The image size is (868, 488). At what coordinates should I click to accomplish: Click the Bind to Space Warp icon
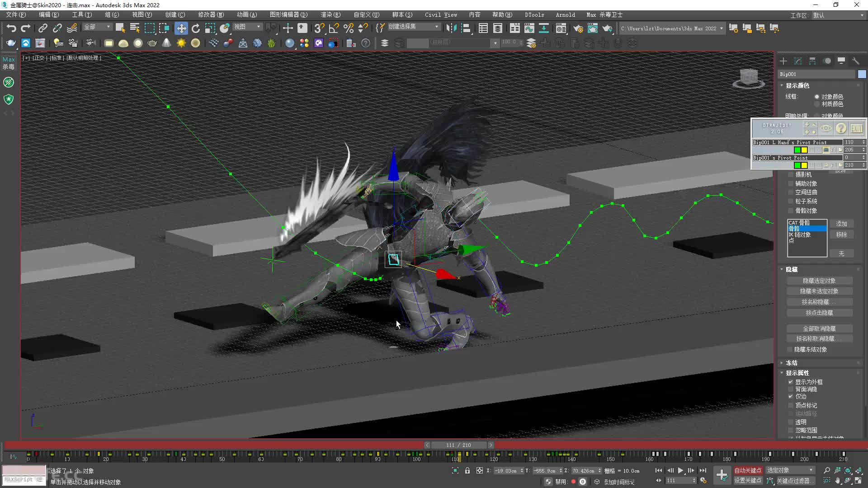[72, 28]
